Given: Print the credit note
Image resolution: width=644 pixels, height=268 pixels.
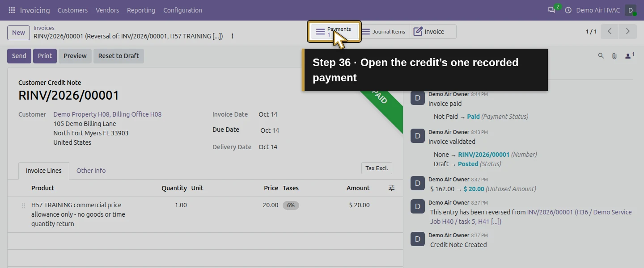Looking at the screenshot, I should (45, 56).
